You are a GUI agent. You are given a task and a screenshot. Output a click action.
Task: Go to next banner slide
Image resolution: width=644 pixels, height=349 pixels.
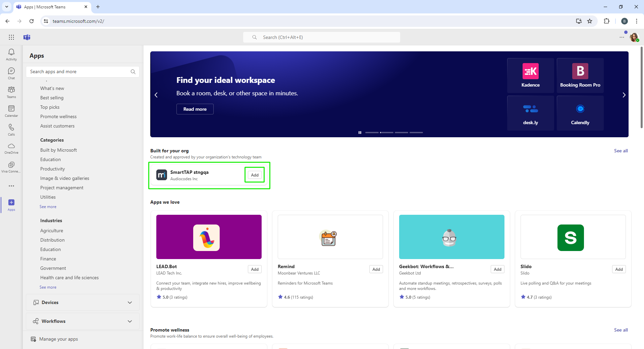624,95
